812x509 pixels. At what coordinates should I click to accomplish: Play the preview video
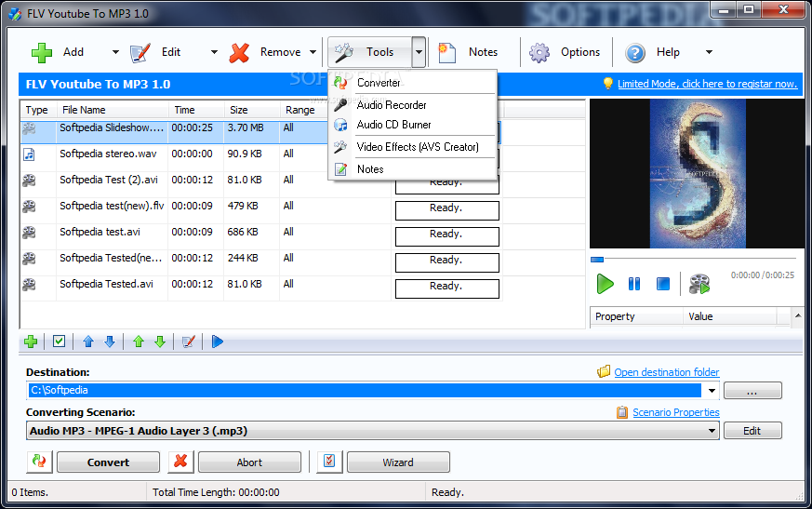pyautogui.click(x=605, y=284)
